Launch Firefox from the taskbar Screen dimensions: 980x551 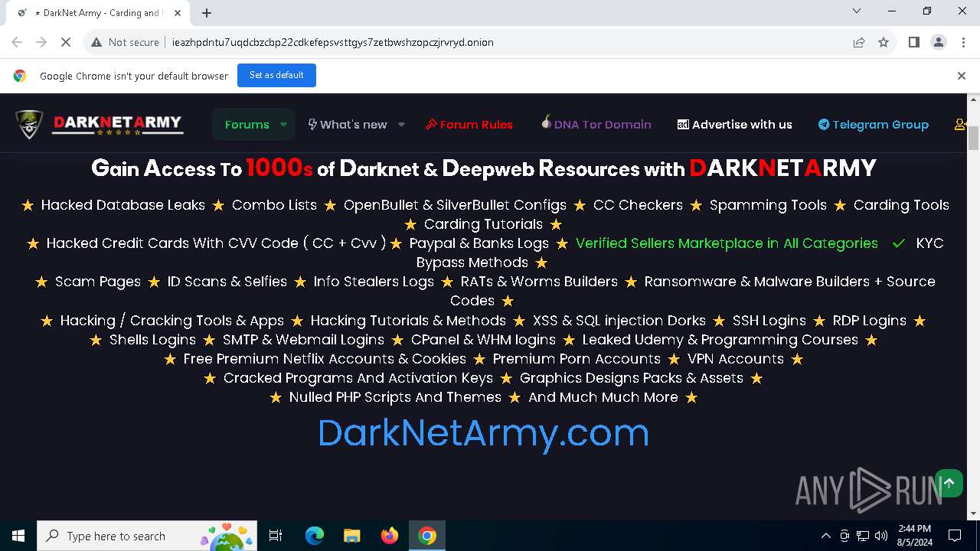tap(389, 536)
